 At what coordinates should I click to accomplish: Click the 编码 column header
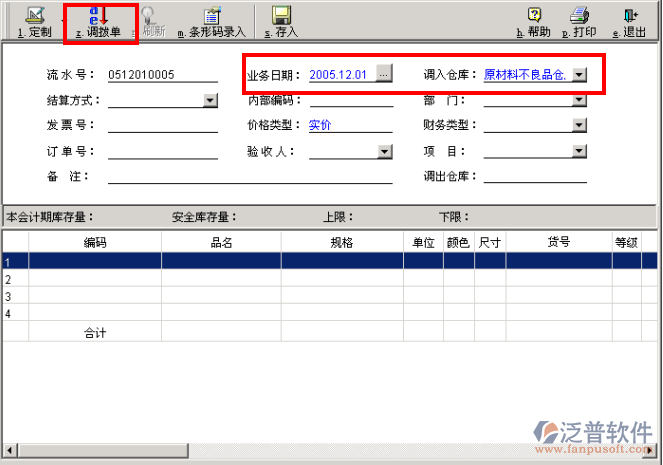point(95,242)
